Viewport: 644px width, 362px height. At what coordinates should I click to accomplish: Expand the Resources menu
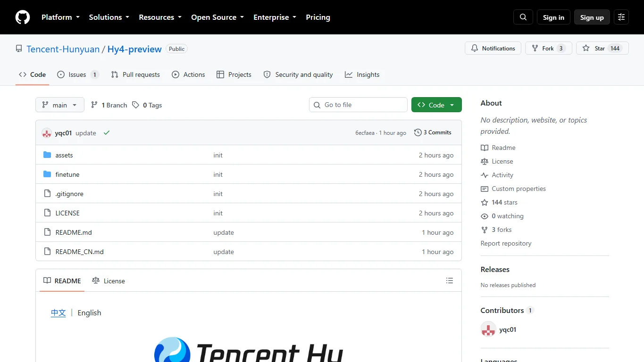click(160, 17)
